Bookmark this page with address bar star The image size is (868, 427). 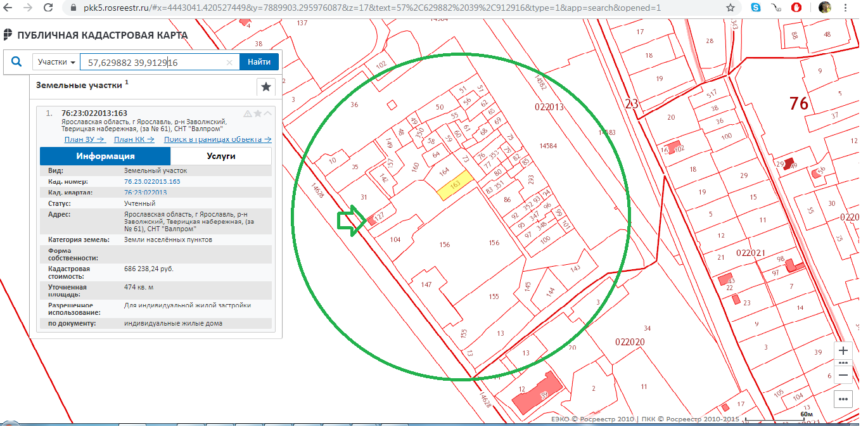click(x=731, y=8)
